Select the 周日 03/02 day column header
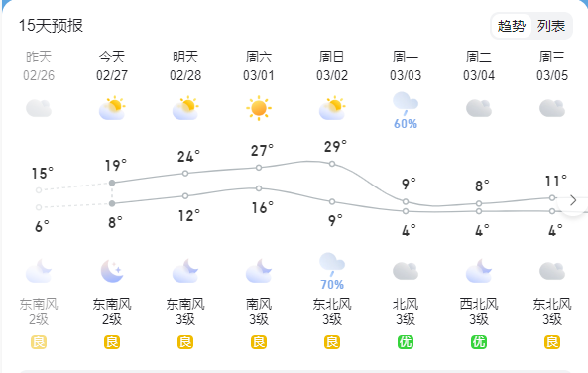The width and height of the screenshot is (588, 373). pos(332,66)
